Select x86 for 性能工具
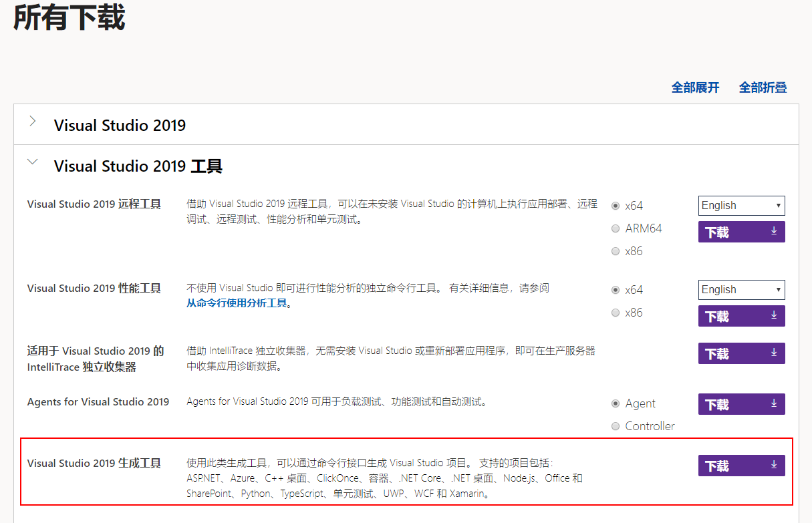 616,313
